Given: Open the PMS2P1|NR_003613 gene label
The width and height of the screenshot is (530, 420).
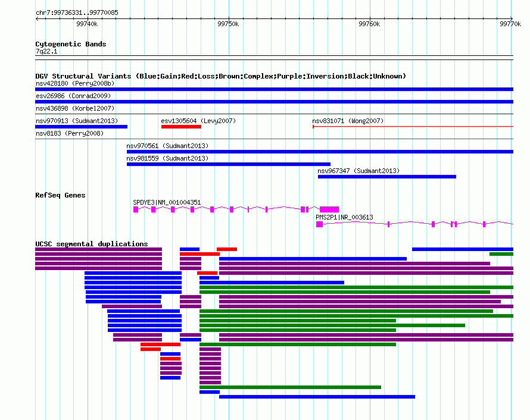Looking at the screenshot, I should (x=344, y=217).
